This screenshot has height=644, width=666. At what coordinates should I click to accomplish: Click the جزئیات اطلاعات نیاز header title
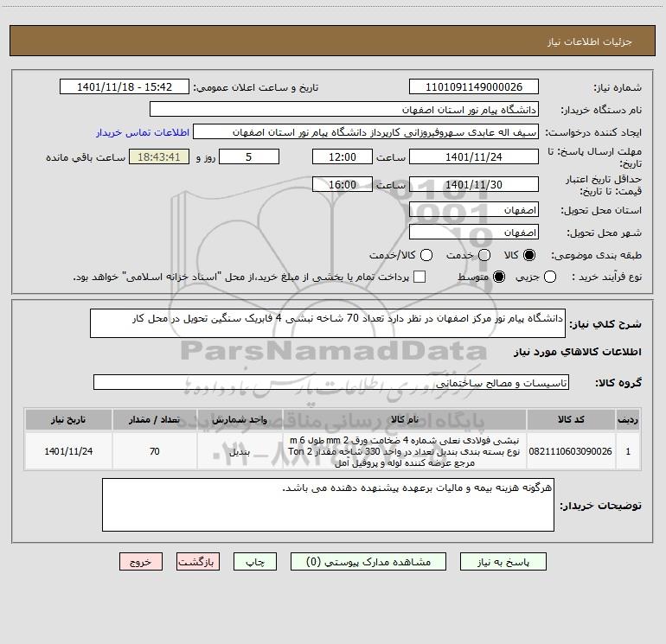point(590,41)
